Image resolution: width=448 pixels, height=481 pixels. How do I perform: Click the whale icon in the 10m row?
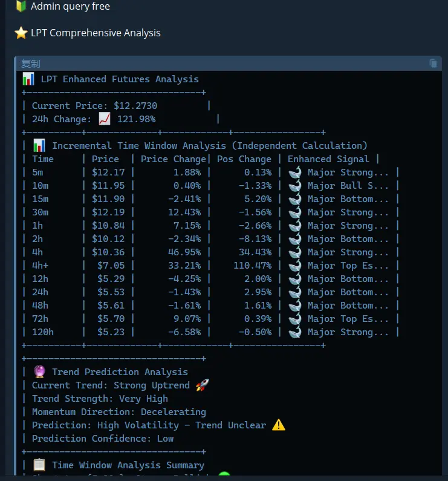(295, 186)
